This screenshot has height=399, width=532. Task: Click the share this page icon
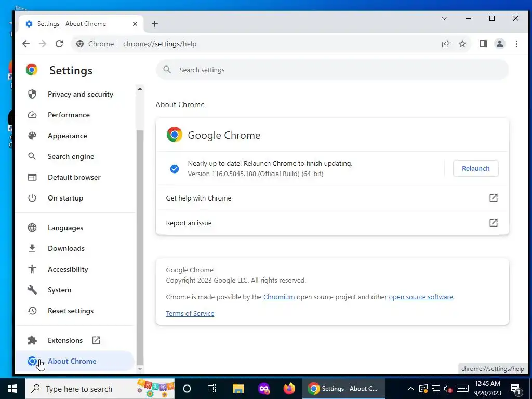(x=445, y=44)
